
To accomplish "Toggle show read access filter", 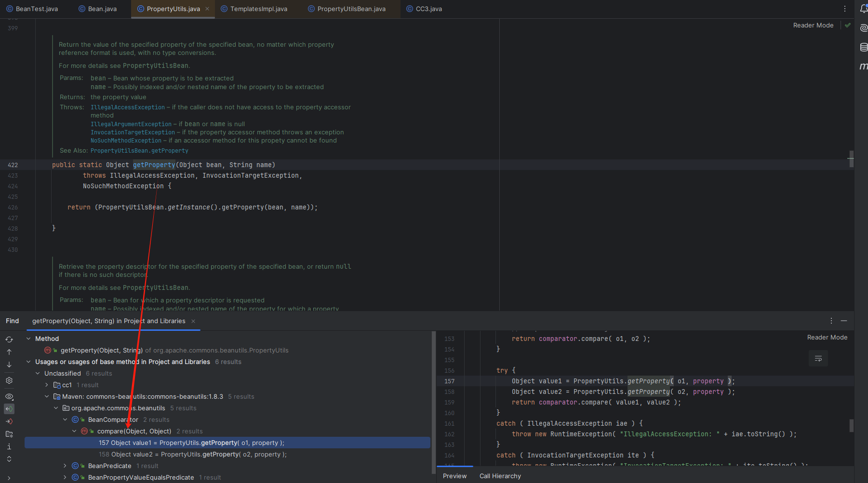I will point(9,409).
